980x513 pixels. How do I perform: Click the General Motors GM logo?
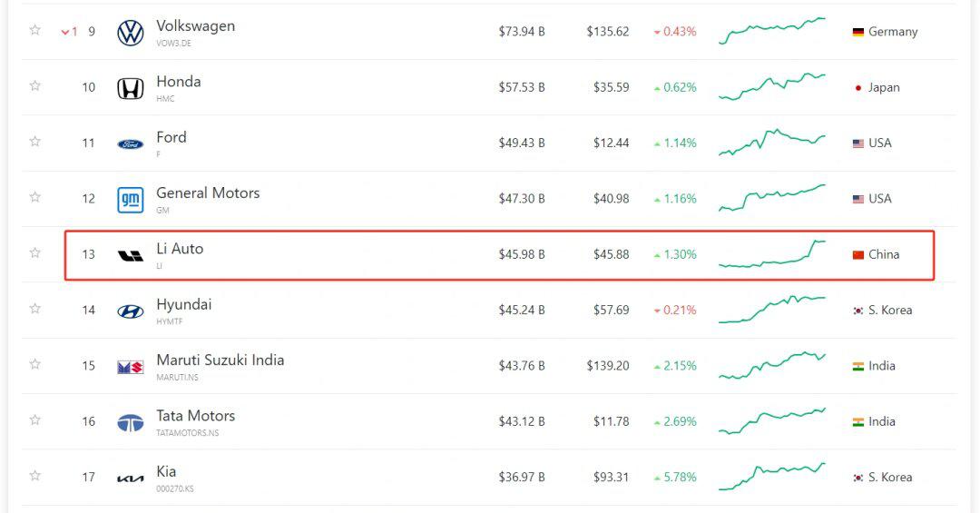[x=131, y=200]
